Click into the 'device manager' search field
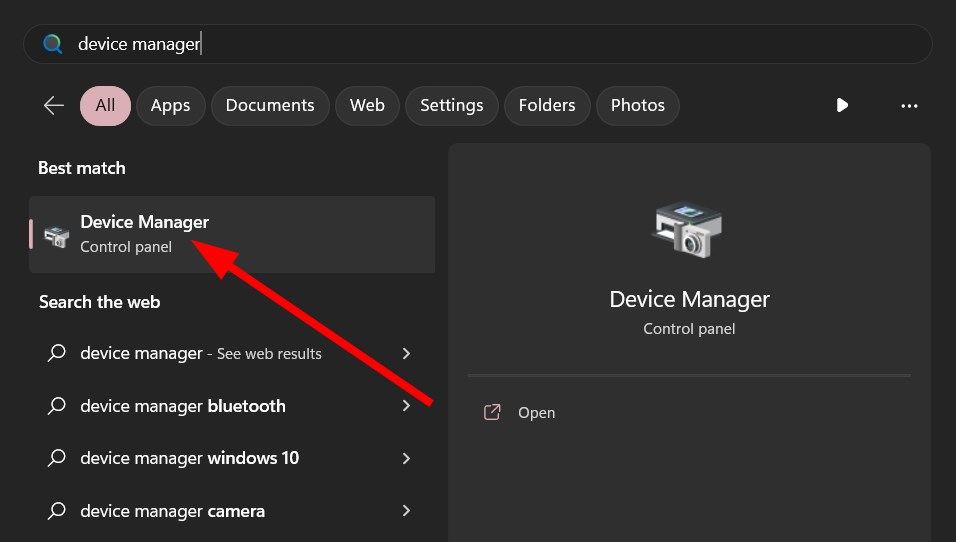956x542 pixels. (477, 44)
